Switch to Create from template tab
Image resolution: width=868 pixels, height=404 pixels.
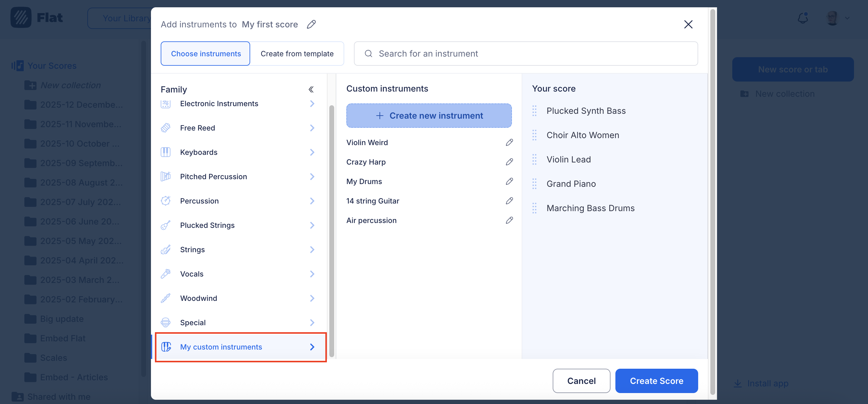point(296,54)
